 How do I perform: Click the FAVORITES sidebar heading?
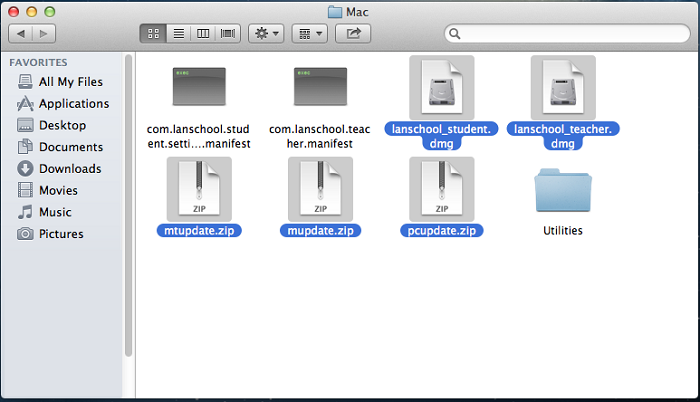38,63
